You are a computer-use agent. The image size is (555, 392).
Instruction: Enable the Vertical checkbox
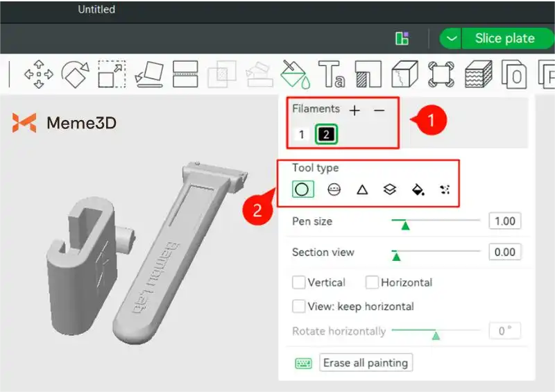[x=299, y=282]
